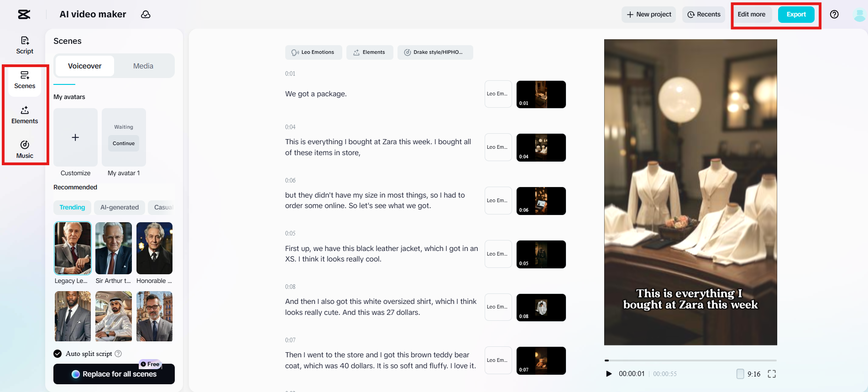
Task: Edit text about the white oversized shirt
Action: pyautogui.click(x=381, y=307)
